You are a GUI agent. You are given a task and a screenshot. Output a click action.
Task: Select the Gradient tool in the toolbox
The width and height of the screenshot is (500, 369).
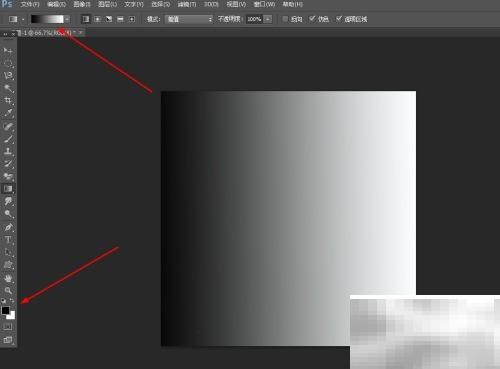pyautogui.click(x=8, y=189)
